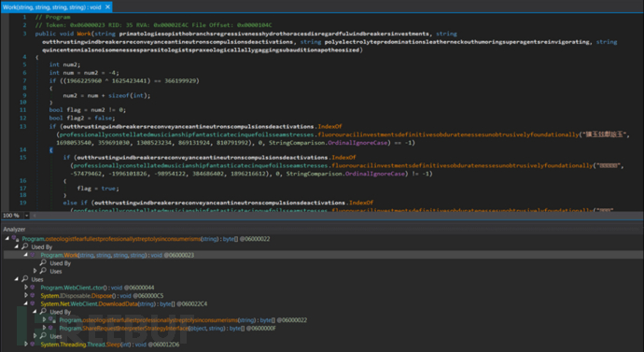
Task: Click magnifier icon of Used By under root method
Action: (x=24, y=246)
